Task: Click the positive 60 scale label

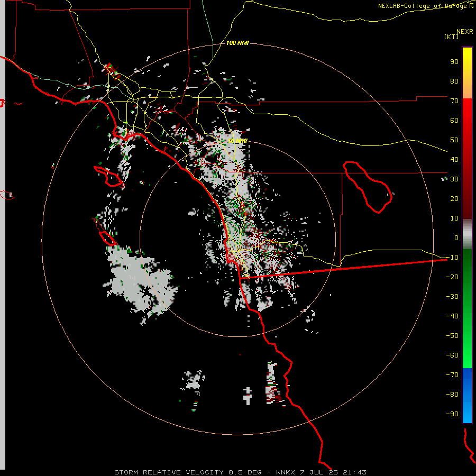Action: [454, 121]
